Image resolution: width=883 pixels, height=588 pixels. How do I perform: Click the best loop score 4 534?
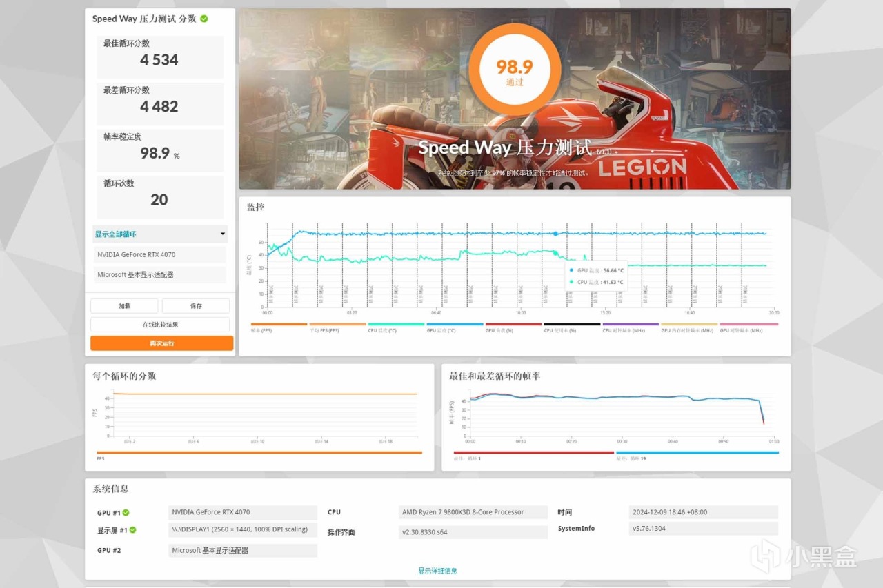click(x=159, y=60)
